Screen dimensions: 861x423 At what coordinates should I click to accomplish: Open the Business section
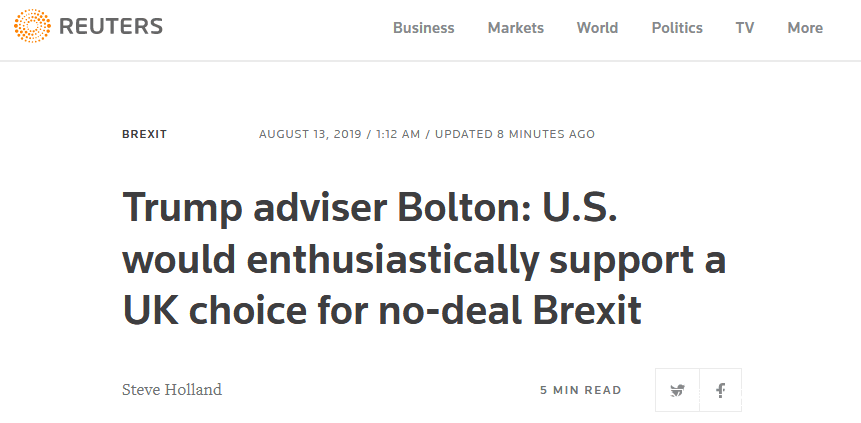(423, 28)
